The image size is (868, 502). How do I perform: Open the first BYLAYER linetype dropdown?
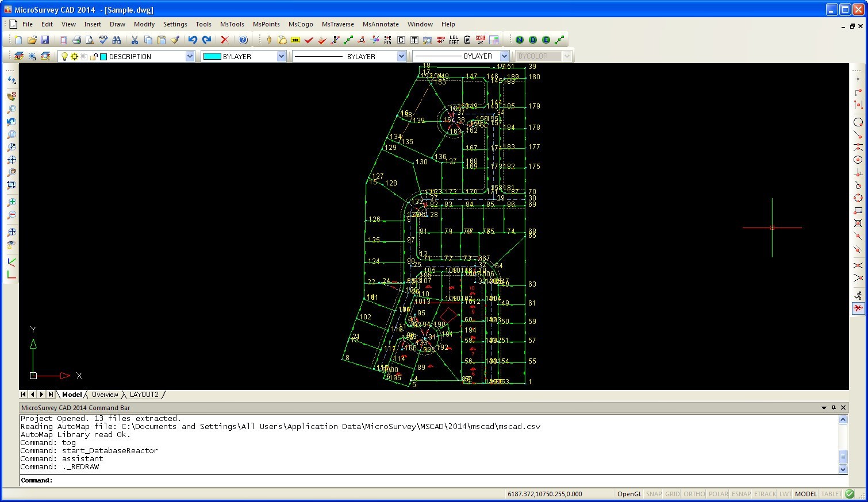click(401, 56)
